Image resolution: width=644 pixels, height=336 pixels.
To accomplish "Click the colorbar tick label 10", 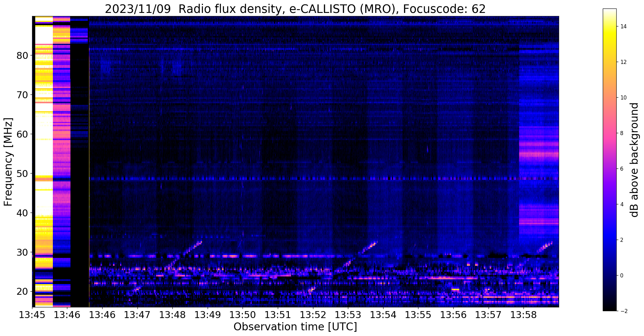I will pos(623,98).
